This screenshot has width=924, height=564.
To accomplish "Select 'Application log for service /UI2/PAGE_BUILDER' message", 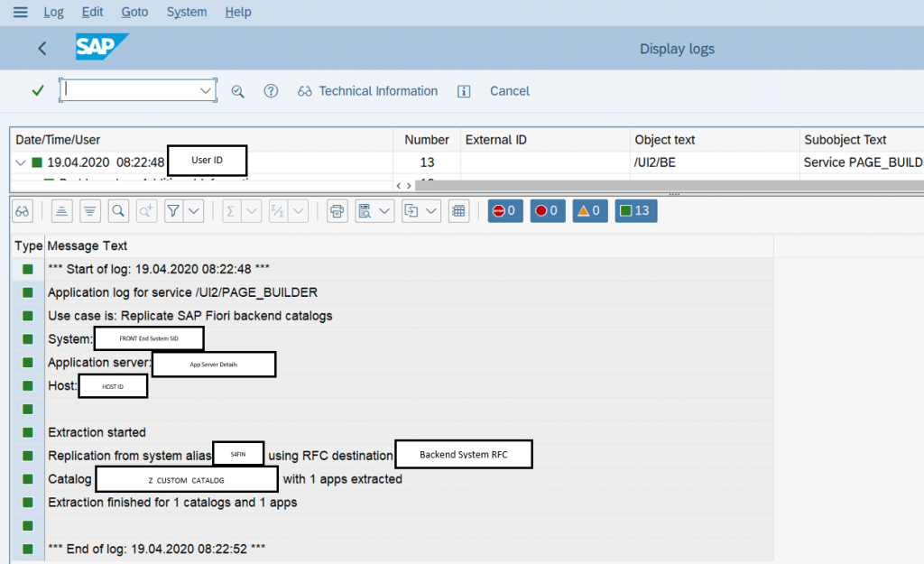I will click(182, 292).
